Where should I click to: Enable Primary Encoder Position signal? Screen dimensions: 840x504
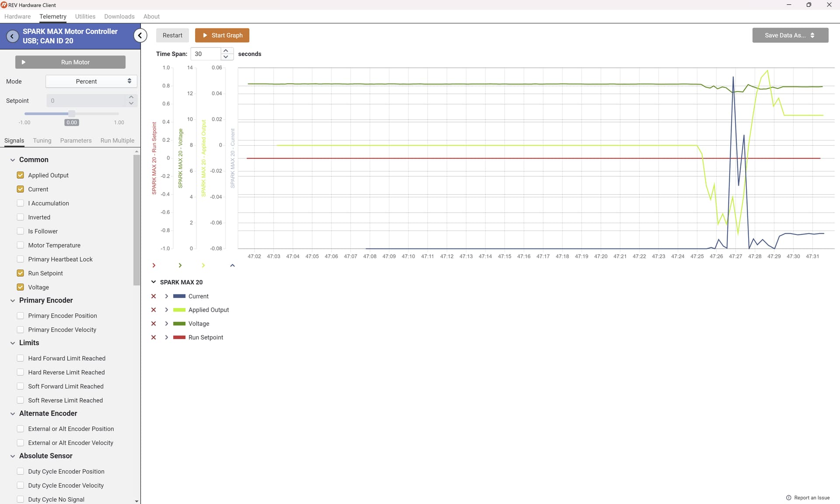(x=20, y=315)
